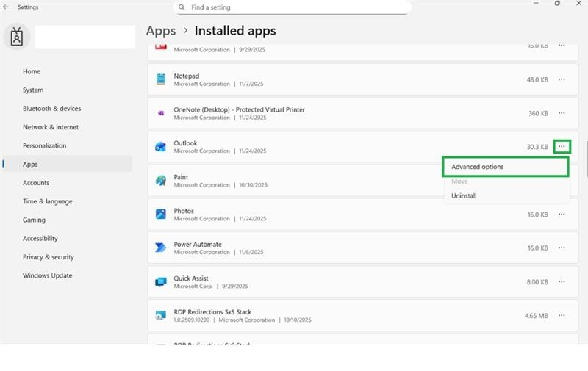
Task: Click the Notepad app icon
Action: point(160,79)
